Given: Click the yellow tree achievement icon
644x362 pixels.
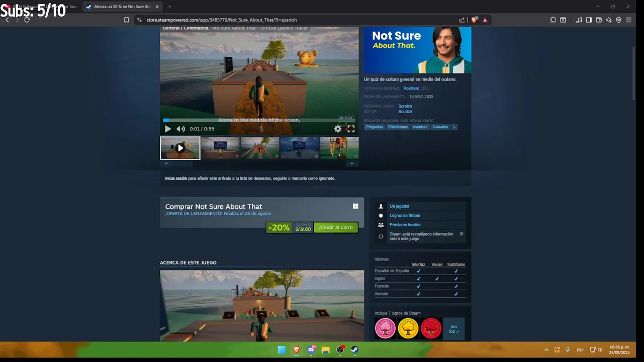Looking at the screenshot, I should tap(408, 328).
